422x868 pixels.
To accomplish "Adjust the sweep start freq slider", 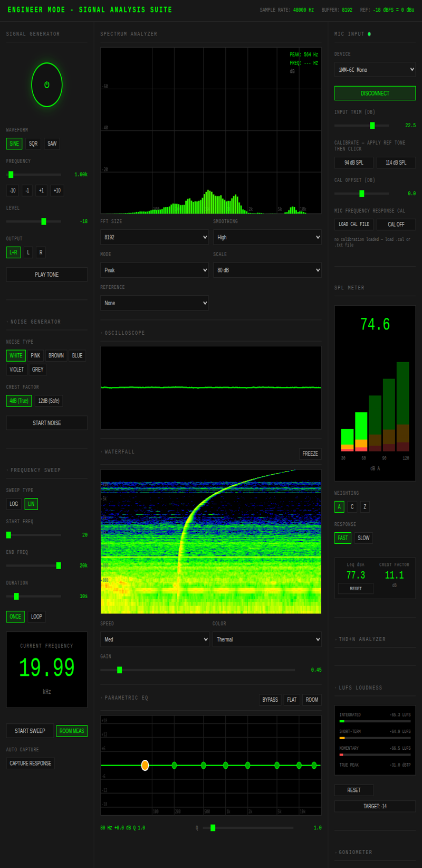I will 34,535.
